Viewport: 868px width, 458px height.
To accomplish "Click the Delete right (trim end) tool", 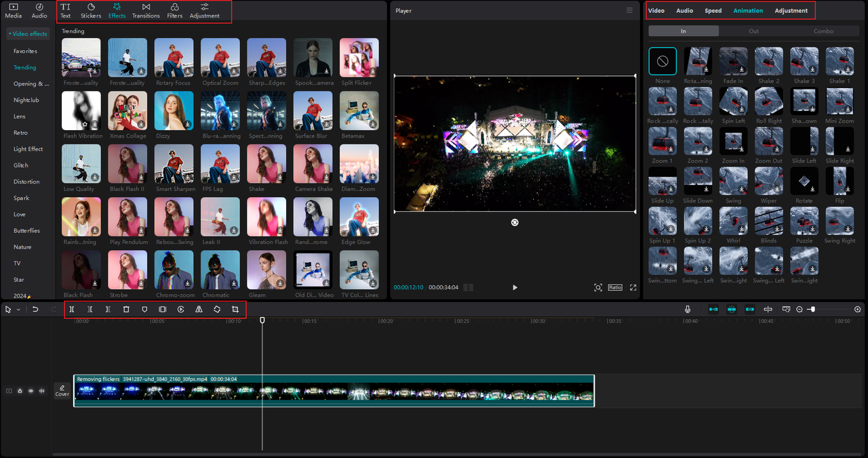I will coord(108,309).
